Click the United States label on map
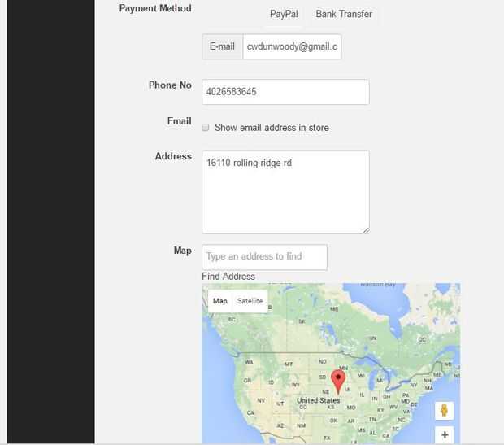The height and width of the screenshot is (445, 504). point(318,400)
